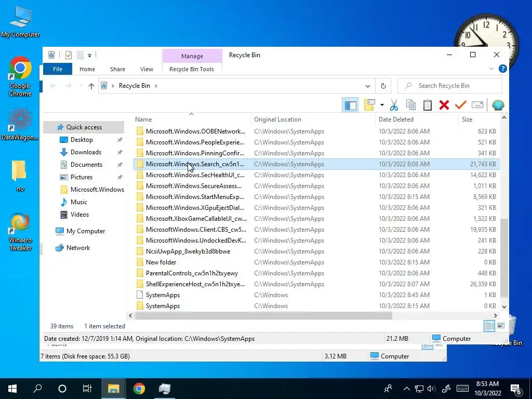This screenshot has height=399, width=532.
Task: Open Downloads in Quick access
Action: tap(86, 152)
